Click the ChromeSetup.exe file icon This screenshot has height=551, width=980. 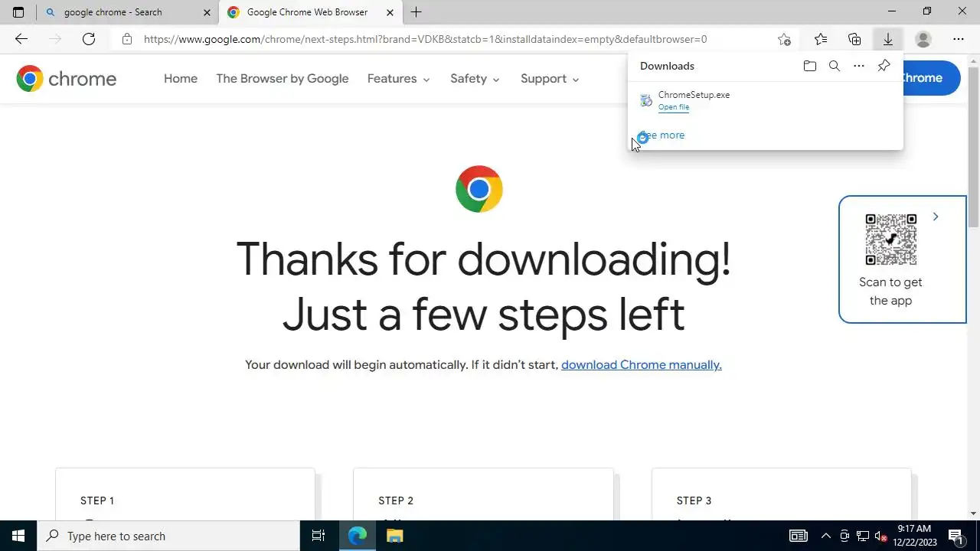[x=646, y=100]
